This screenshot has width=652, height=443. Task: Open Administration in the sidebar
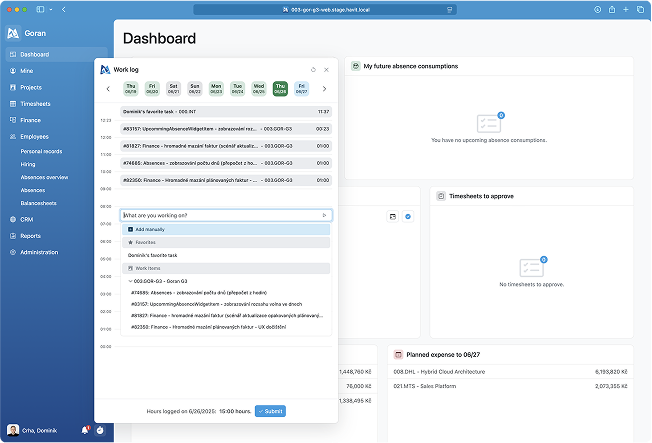[39, 252]
